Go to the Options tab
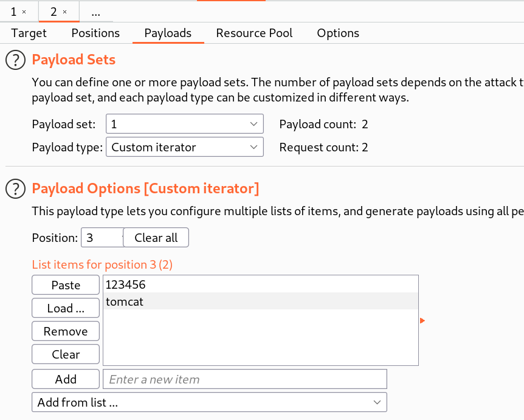524x420 pixels. pos(338,33)
